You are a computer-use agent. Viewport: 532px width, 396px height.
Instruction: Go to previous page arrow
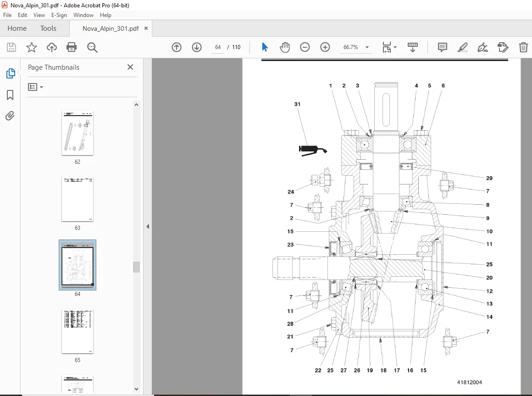(177, 47)
